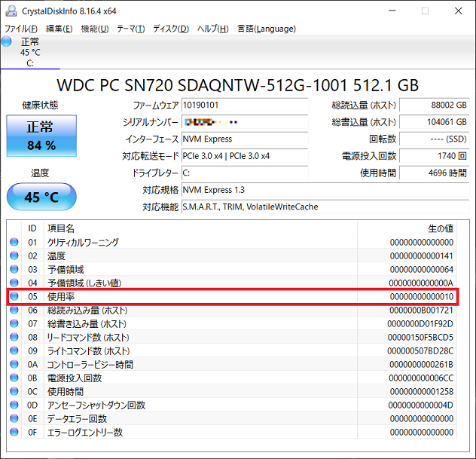Click status orb for row 0A コントローラービジー時間

click(x=14, y=364)
